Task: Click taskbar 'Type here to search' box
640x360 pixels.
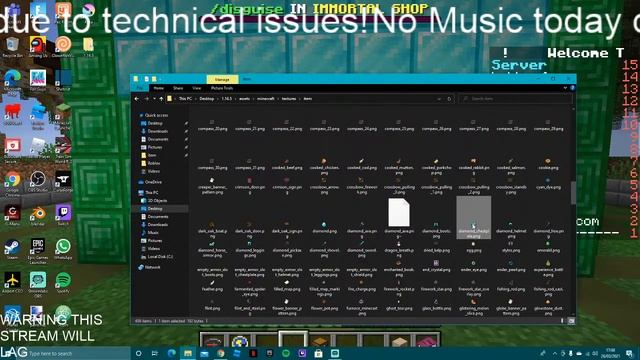Action: pyautogui.click(x=73, y=353)
